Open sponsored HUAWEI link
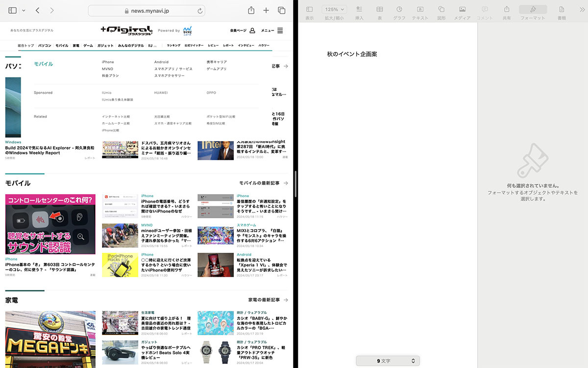The width and height of the screenshot is (588, 368). click(161, 92)
